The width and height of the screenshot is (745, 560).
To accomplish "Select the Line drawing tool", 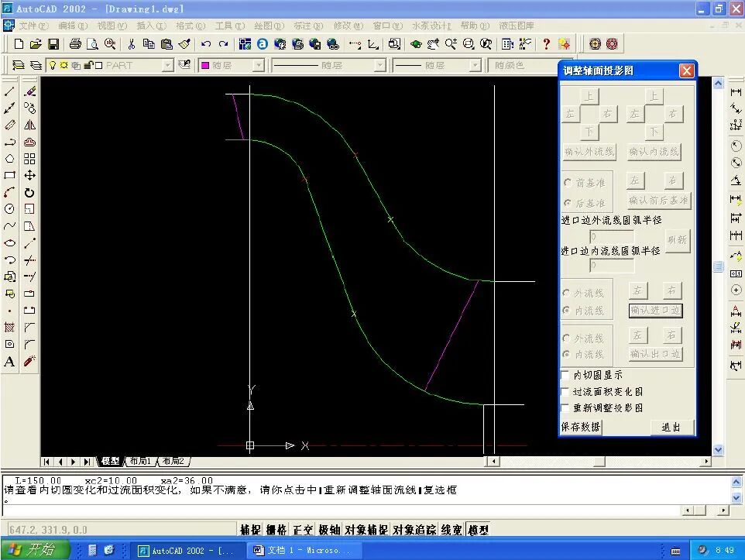I will 9,91.
